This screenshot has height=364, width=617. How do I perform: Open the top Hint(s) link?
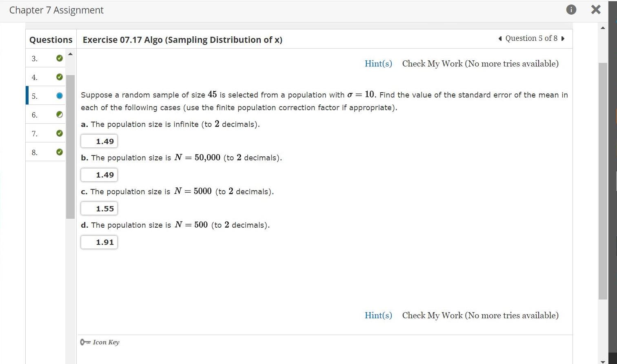[378, 64]
